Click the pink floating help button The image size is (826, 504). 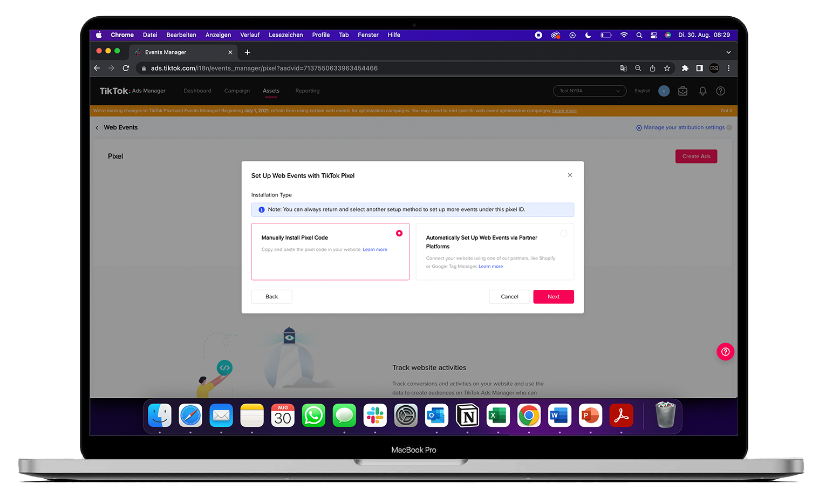tap(726, 352)
